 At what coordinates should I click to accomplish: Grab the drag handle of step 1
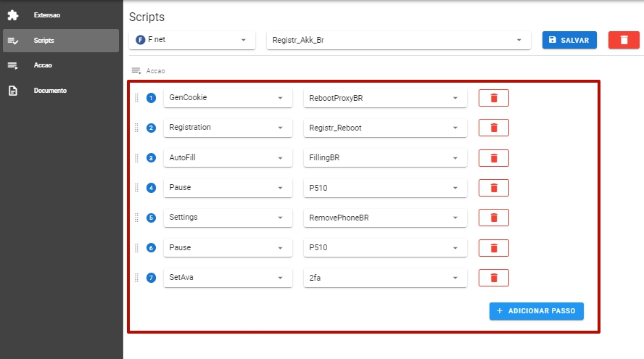[137, 98]
